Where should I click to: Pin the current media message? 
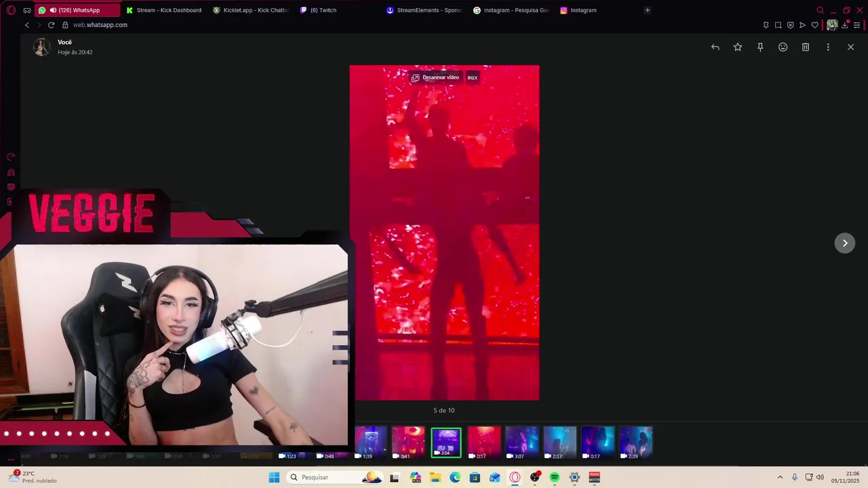[760, 47]
